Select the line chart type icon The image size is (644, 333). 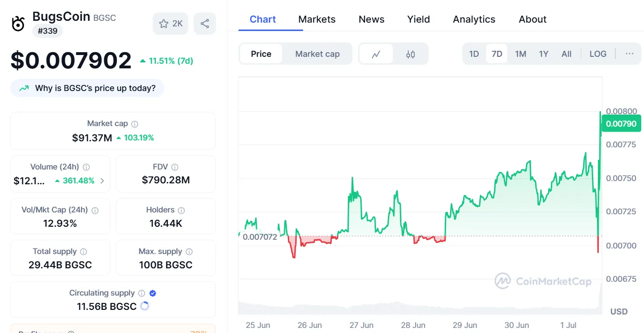coord(376,54)
